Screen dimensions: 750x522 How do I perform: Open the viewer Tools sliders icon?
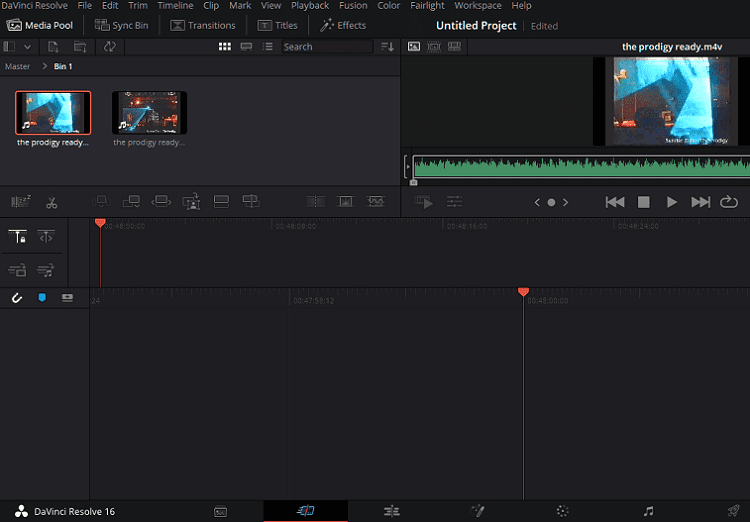[x=454, y=201]
